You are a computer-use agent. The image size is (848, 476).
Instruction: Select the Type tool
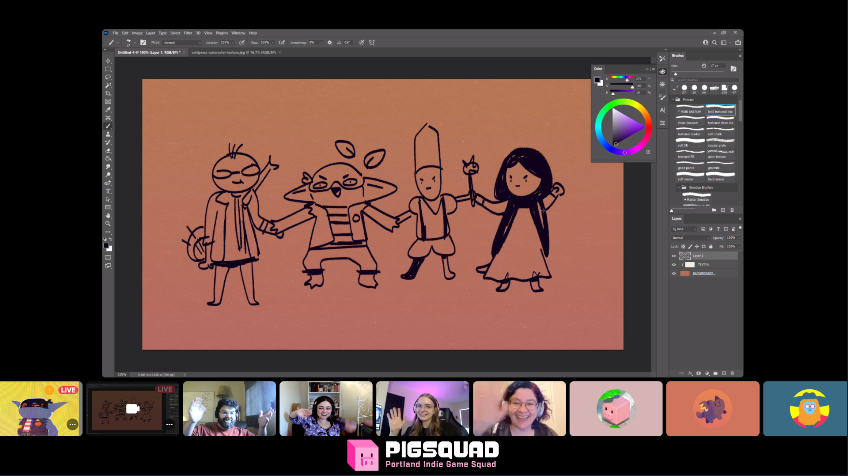[108, 191]
